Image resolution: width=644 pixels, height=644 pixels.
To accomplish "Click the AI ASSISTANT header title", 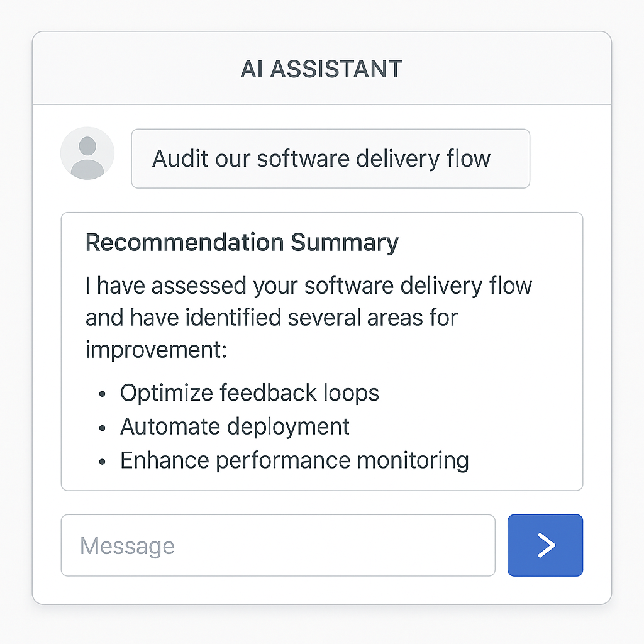I will point(321,69).
